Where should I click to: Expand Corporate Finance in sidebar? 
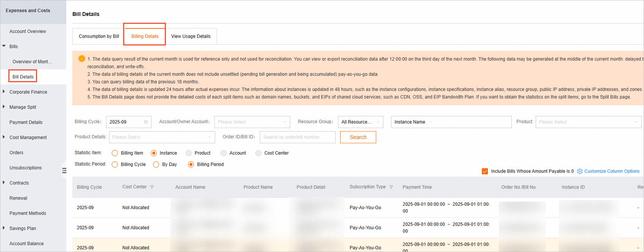4,92
